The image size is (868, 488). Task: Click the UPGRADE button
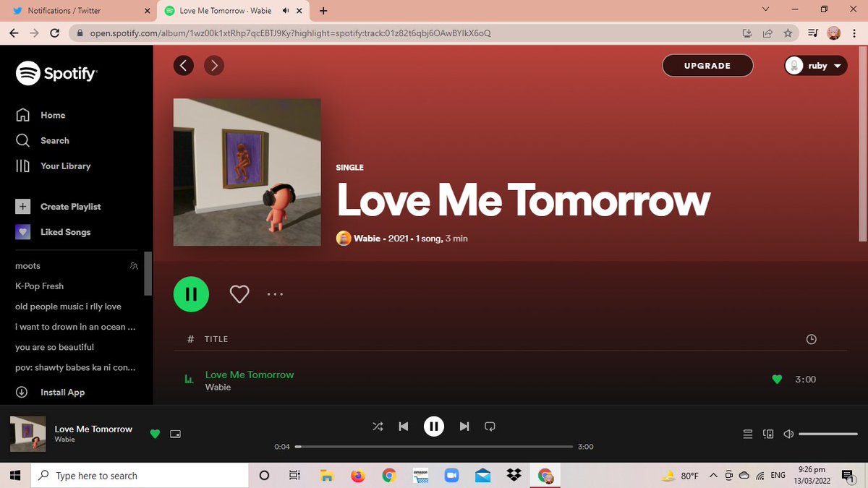707,66
